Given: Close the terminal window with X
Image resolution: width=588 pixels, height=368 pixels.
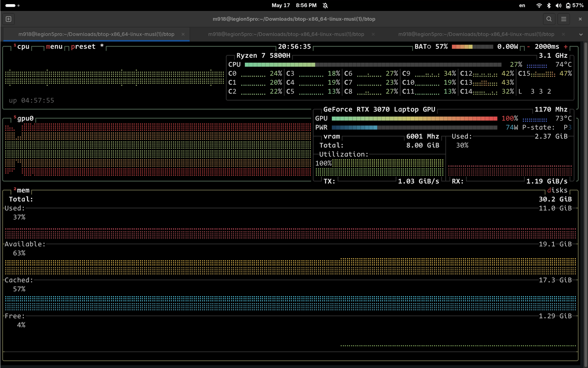Looking at the screenshot, I should (x=580, y=19).
